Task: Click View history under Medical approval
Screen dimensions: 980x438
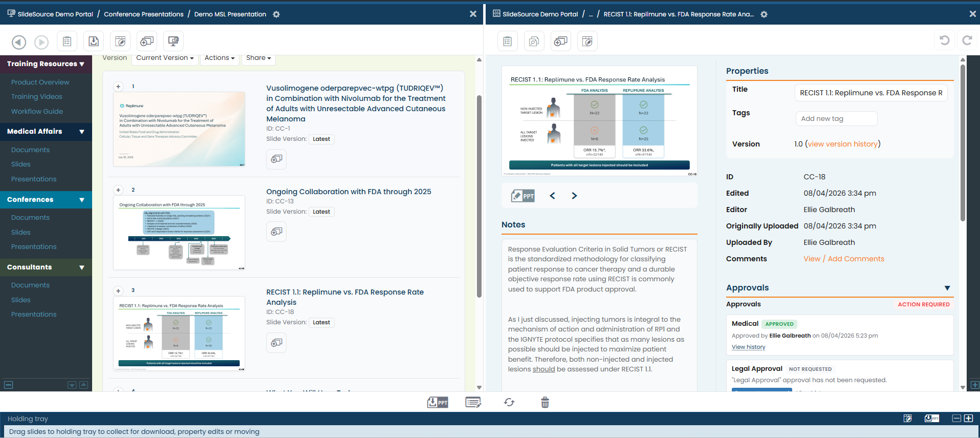Action: 749,347
